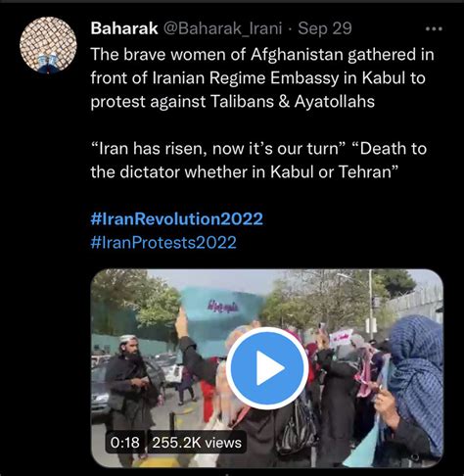Click the round Baharak profile avatar
This screenshot has width=464, height=476.
coord(48,45)
